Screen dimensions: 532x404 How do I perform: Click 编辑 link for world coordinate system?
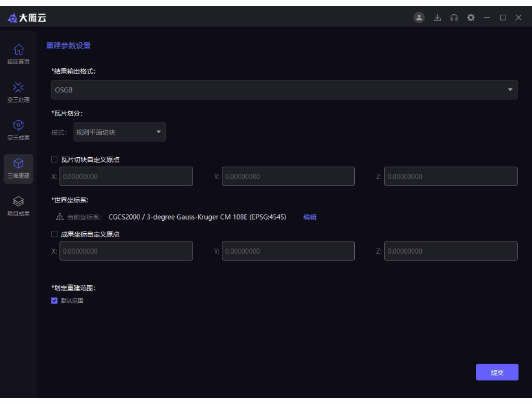pyautogui.click(x=310, y=217)
